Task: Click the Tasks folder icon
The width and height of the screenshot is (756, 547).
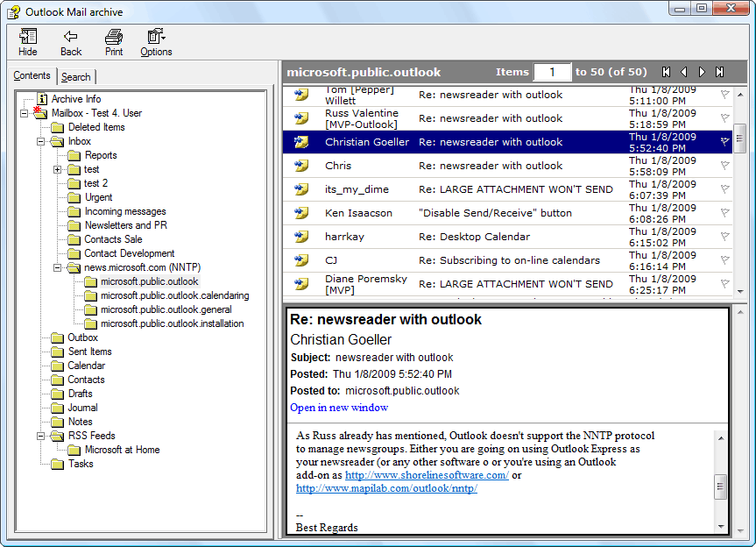Action: (x=57, y=464)
